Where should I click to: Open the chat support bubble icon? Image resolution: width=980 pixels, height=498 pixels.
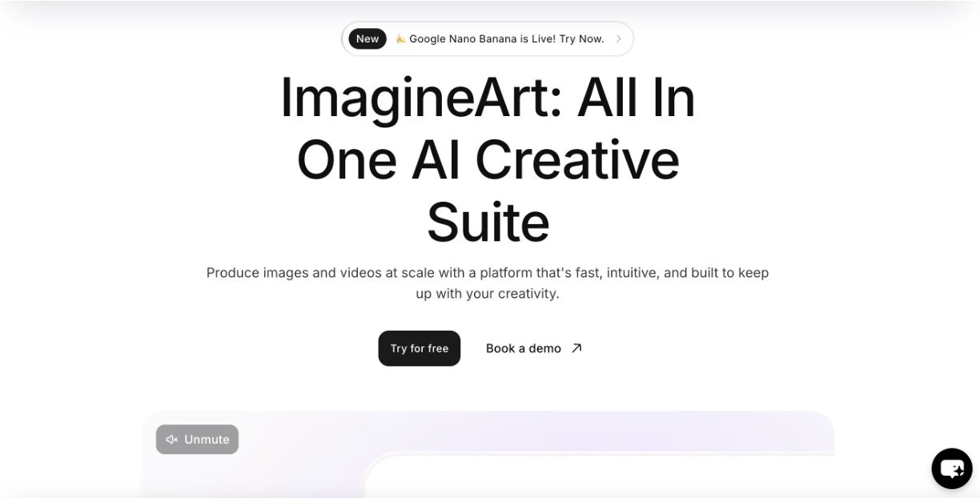coord(951,468)
